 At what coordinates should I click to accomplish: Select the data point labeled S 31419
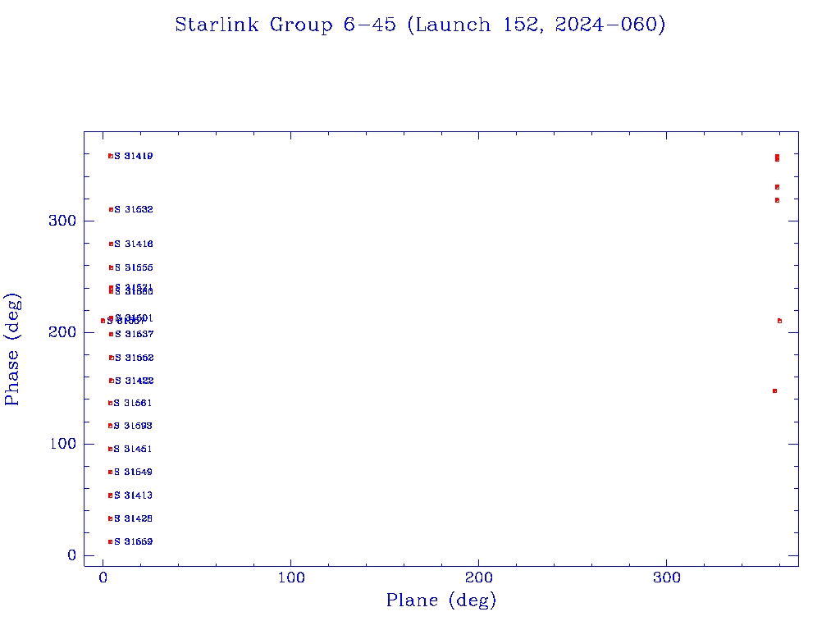click(x=111, y=157)
